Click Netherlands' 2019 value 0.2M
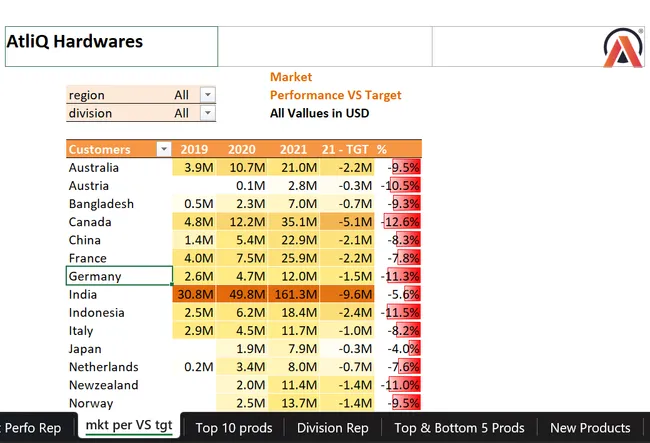 tap(194, 367)
